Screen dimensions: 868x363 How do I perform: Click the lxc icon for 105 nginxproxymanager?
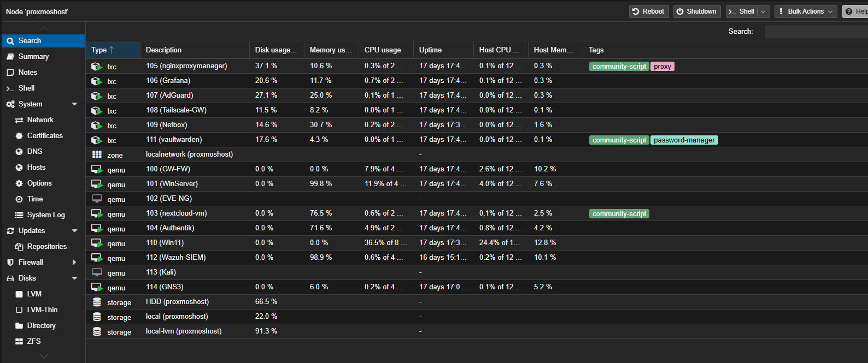coord(97,66)
